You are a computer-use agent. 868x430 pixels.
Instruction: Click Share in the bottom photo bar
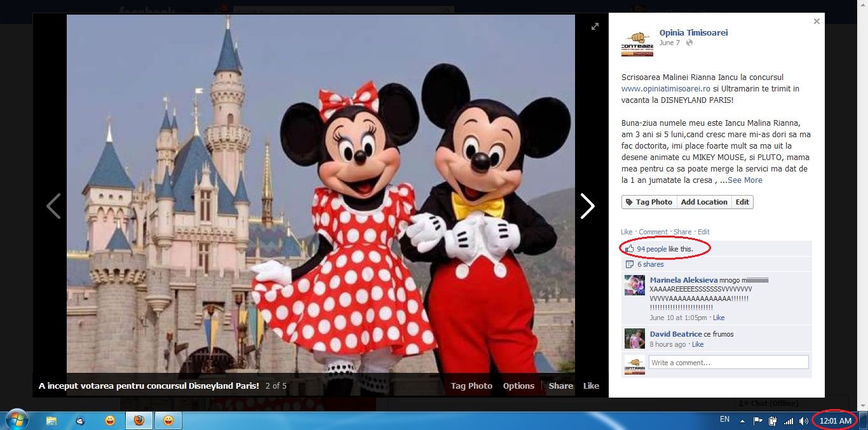[561, 386]
